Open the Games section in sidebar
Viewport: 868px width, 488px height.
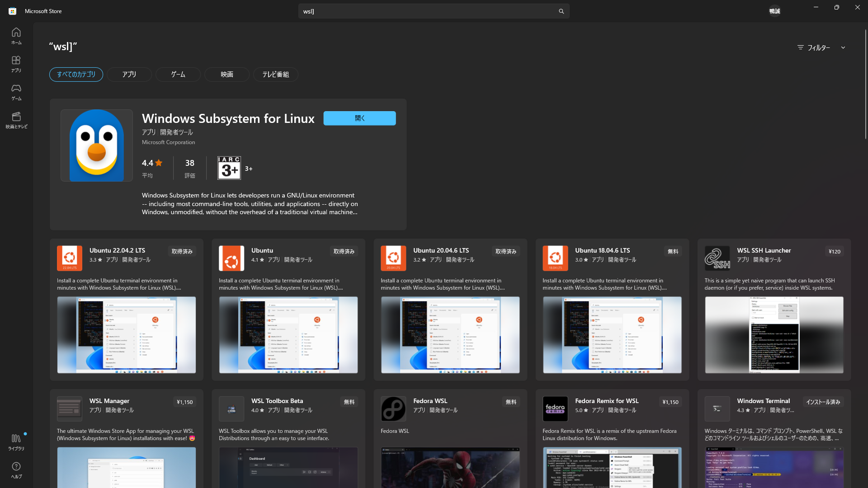(x=16, y=92)
